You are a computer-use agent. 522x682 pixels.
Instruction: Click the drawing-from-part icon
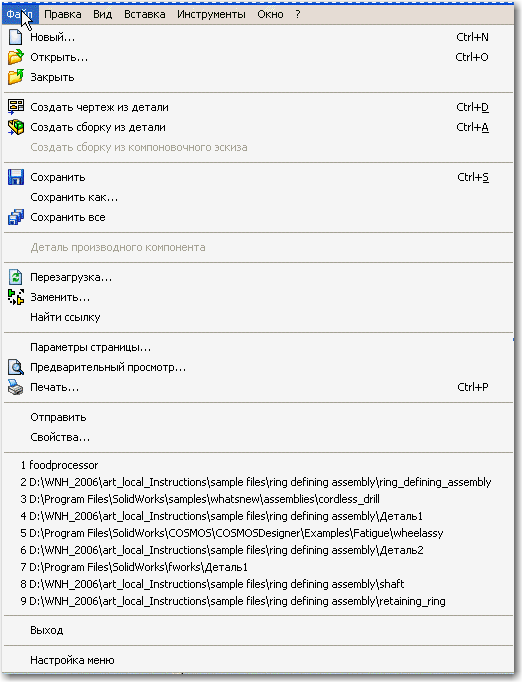(16, 107)
